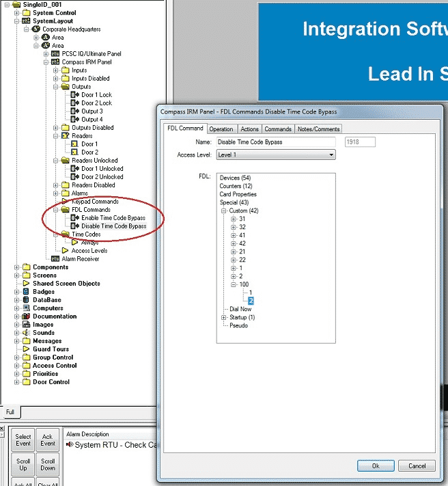448x486 pixels.
Task: Click the Scroll Up button
Action: click(x=23, y=464)
